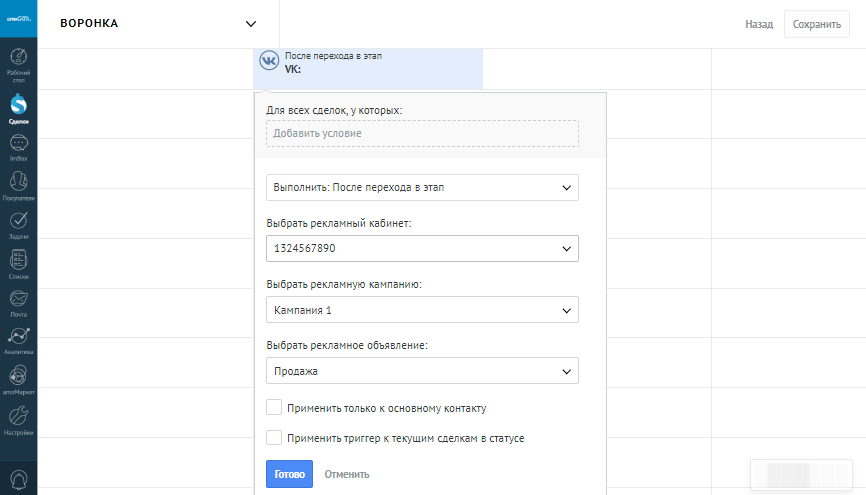The width and height of the screenshot is (866, 495).
Task: Open the Настройки settings icon
Action: click(18, 418)
